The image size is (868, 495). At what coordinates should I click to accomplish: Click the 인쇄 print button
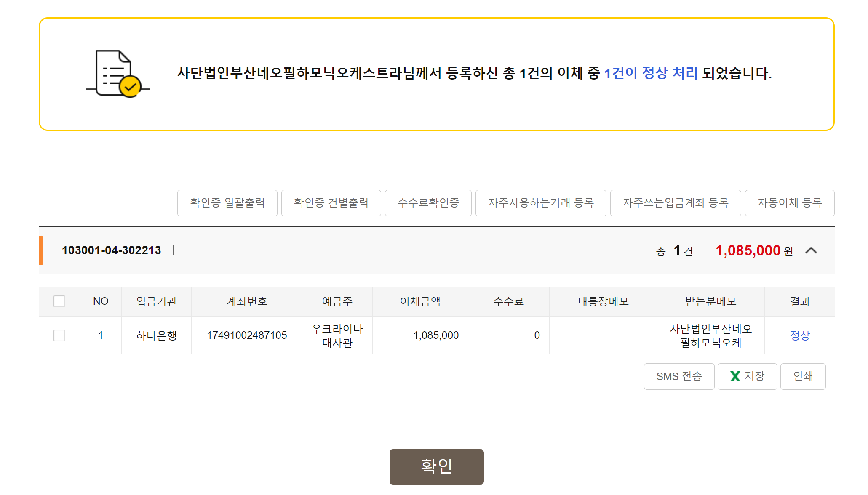pyautogui.click(x=803, y=376)
